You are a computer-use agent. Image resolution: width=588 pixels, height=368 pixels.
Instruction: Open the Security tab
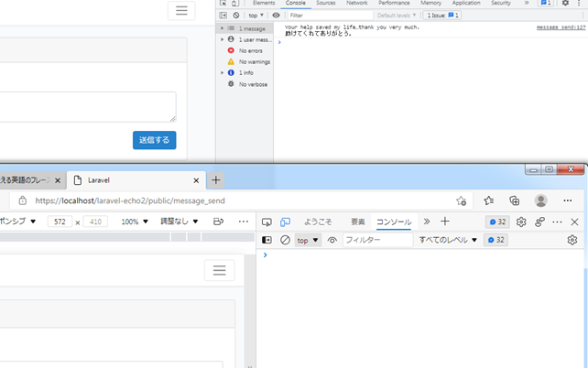[501, 3]
